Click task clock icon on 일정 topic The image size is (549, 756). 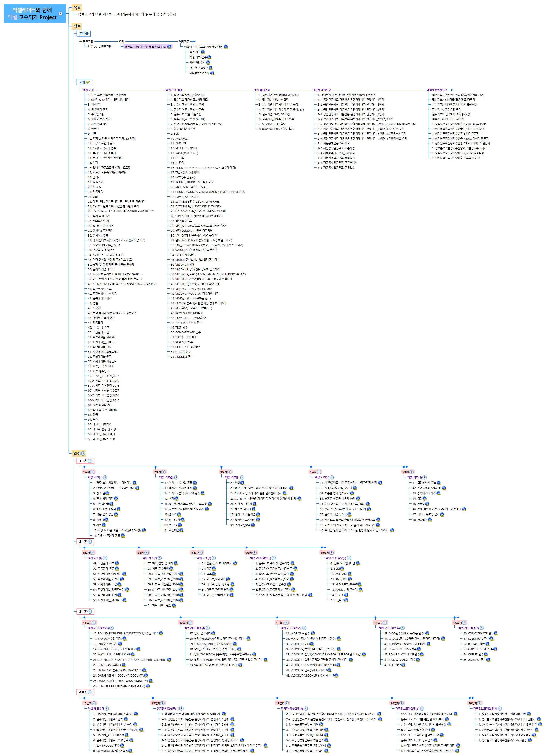pyautogui.click(x=83, y=453)
